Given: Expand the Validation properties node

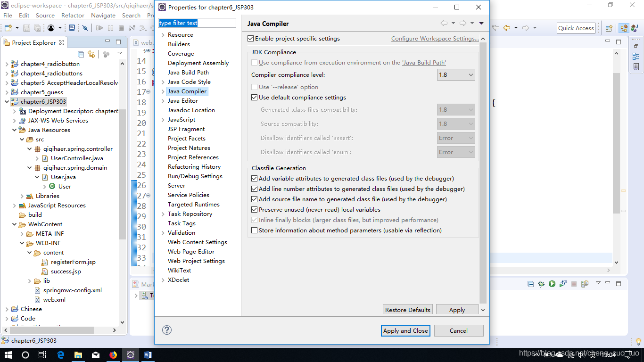Looking at the screenshot, I should point(163,233).
